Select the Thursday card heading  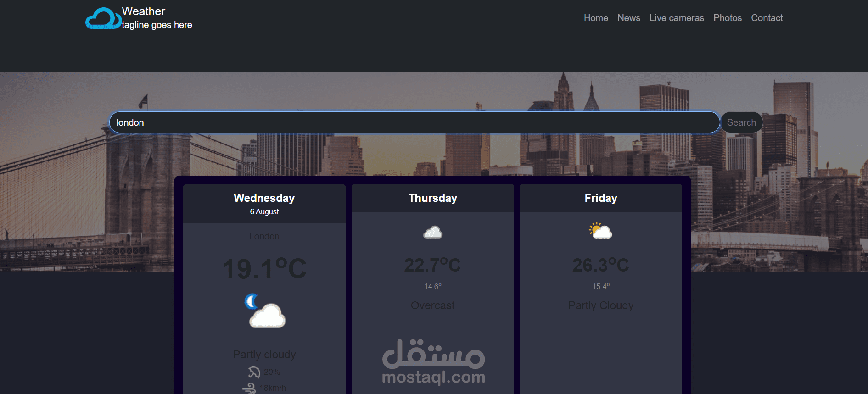432,198
